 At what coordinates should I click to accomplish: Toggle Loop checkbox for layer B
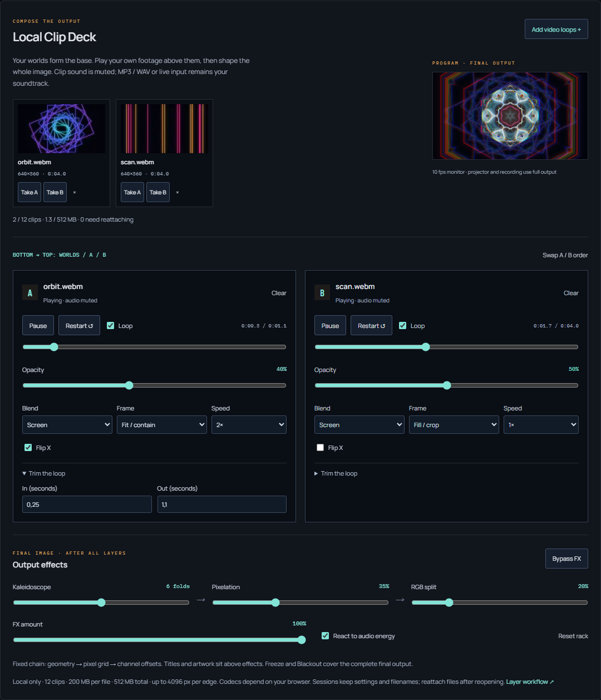[x=403, y=326]
